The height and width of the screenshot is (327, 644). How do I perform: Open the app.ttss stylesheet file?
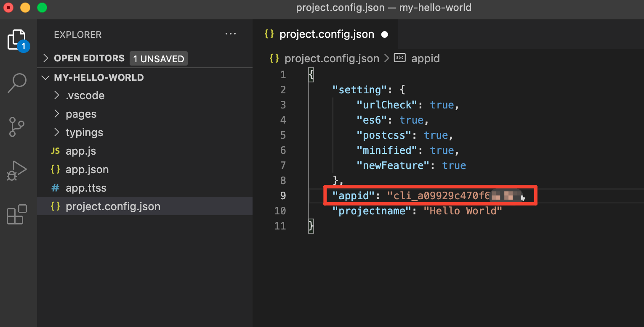pyautogui.click(x=86, y=188)
